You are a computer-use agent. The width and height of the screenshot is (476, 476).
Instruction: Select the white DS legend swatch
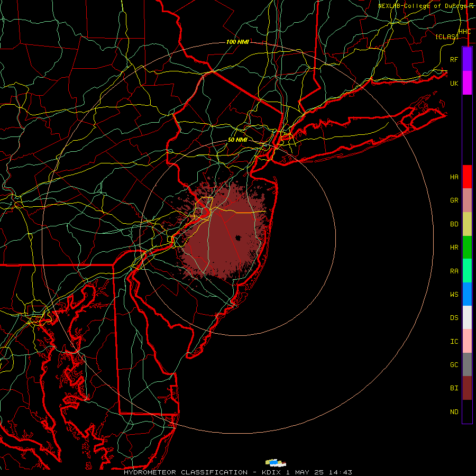pos(467,317)
